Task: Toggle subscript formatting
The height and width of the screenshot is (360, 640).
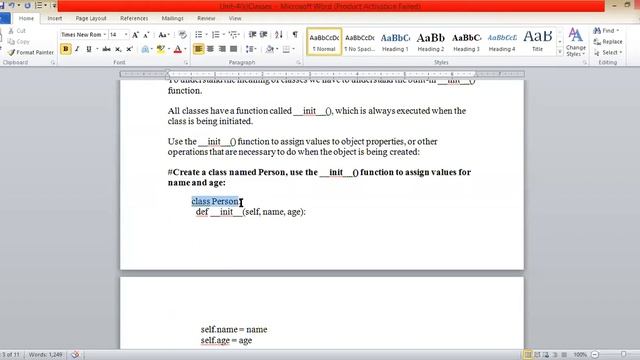Action: (x=118, y=49)
